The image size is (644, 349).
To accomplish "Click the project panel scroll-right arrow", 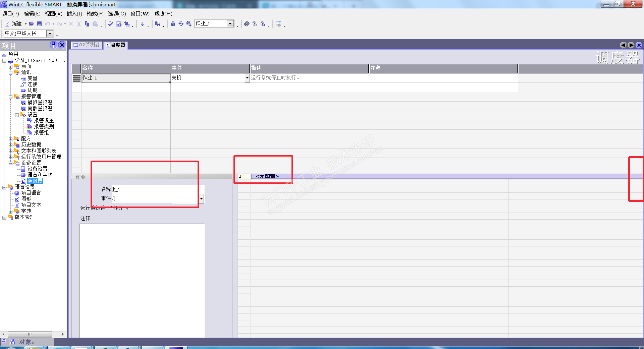I will [x=63, y=334].
